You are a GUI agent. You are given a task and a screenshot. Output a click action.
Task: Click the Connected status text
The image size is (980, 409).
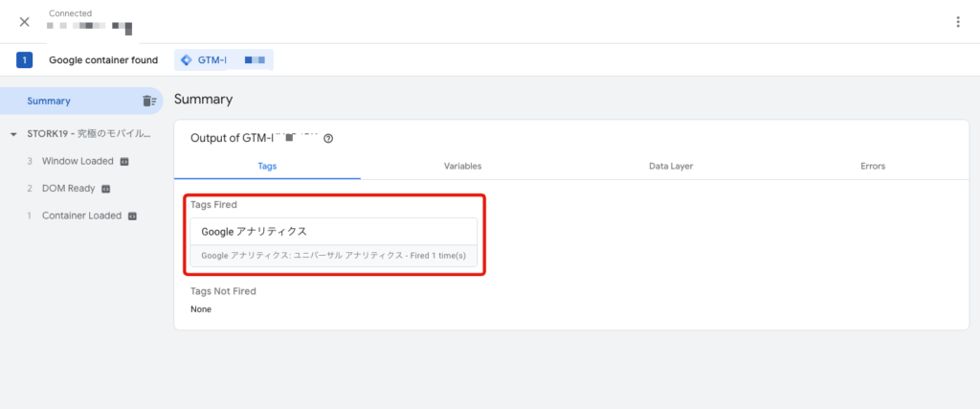70,13
